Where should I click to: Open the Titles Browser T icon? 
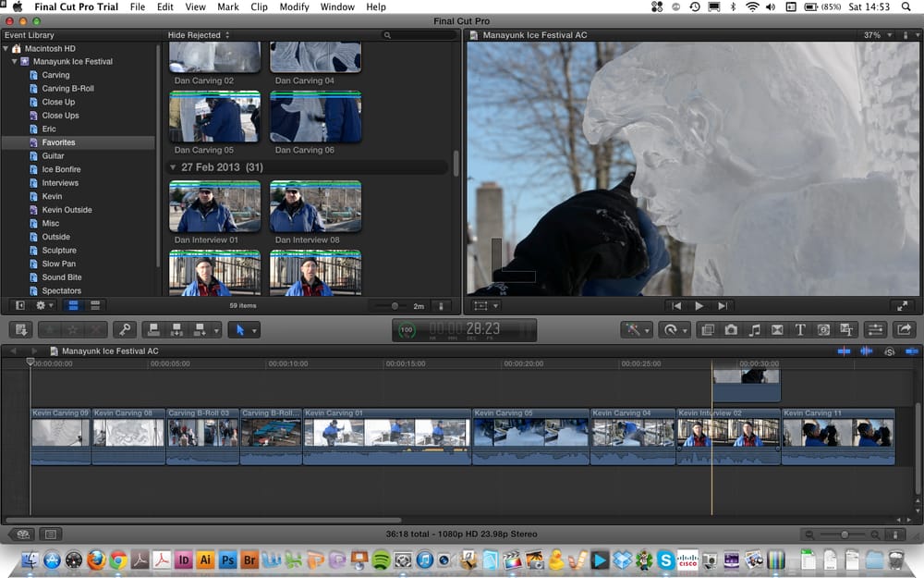tap(800, 330)
